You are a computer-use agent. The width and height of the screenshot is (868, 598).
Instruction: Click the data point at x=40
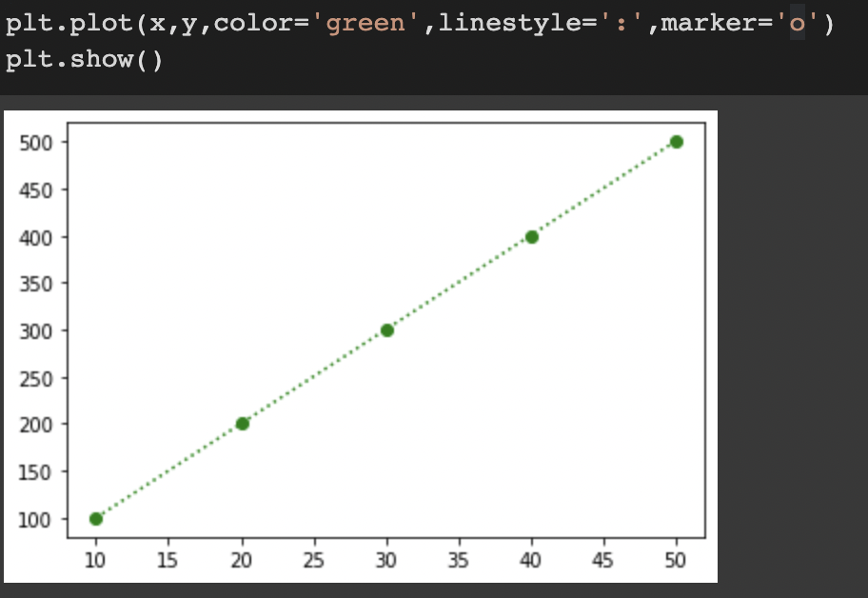(x=531, y=237)
